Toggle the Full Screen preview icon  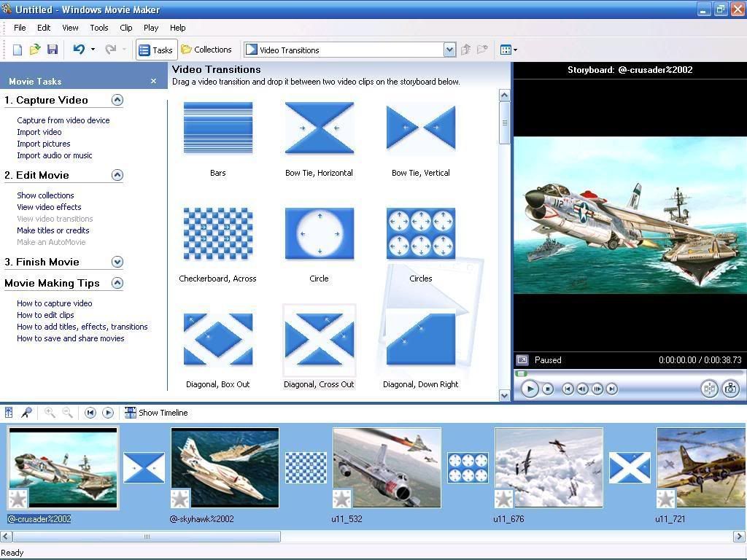pos(522,360)
